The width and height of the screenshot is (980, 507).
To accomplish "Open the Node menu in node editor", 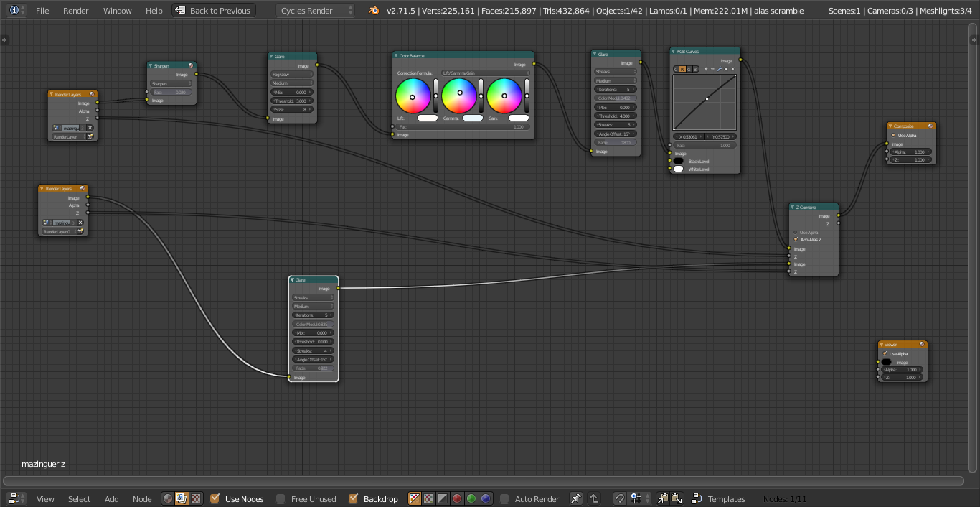I will [142, 498].
